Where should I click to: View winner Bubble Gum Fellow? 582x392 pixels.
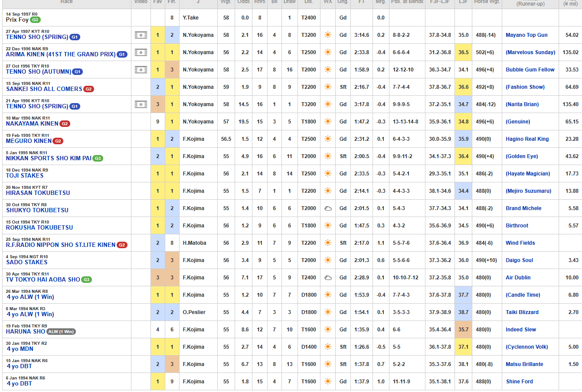[x=530, y=70]
